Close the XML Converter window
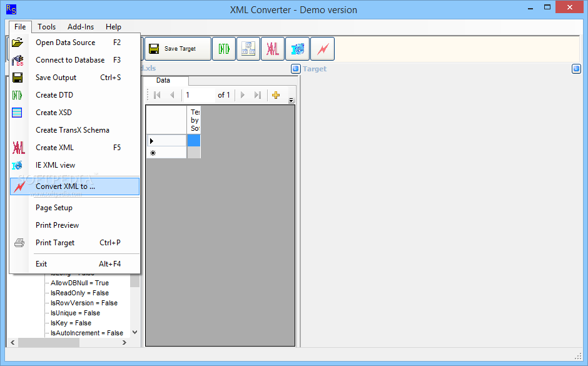The width and height of the screenshot is (588, 366). click(569, 8)
